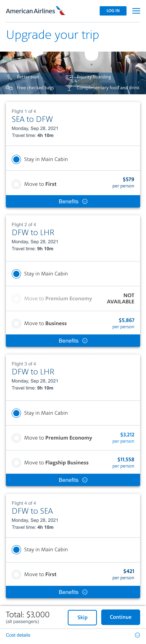This screenshot has width=146, height=644.
Task: Expand Benefits for Flight 3 of 4
Action: point(73,480)
